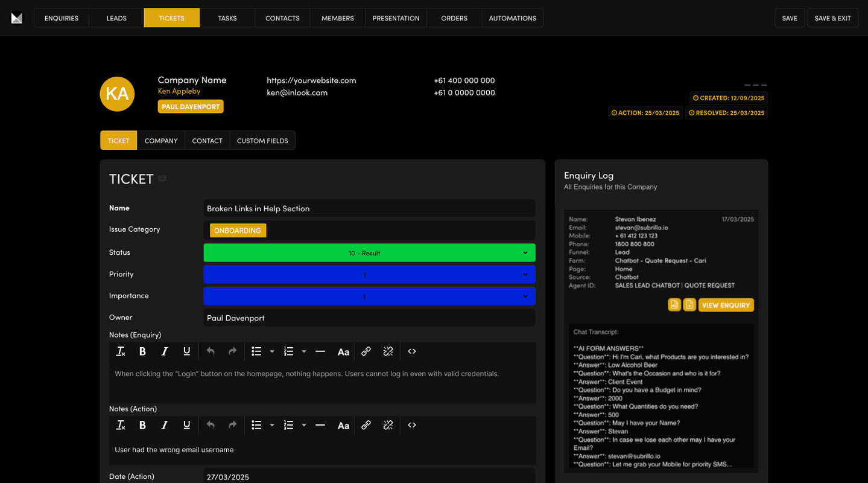Open the Automations menu item
The height and width of the screenshot is (483, 868).
click(512, 18)
